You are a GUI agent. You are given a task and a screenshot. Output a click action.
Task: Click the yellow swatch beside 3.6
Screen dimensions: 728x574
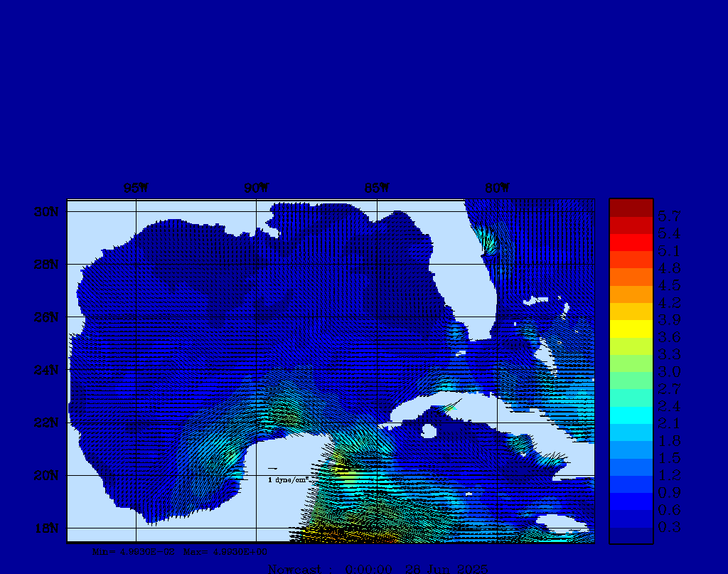click(x=631, y=329)
